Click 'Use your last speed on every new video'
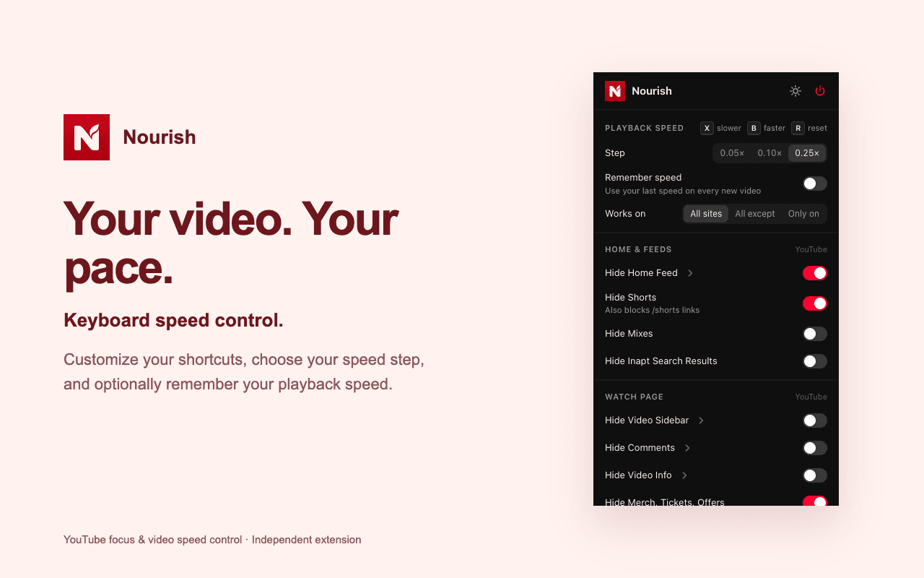Screen dimensions: 924x578 click(x=683, y=191)
